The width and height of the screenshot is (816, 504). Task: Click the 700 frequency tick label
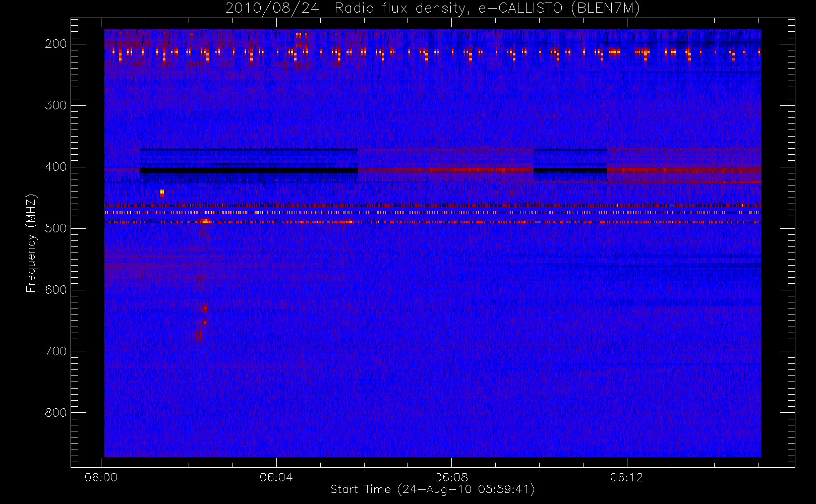pos(56,351)
